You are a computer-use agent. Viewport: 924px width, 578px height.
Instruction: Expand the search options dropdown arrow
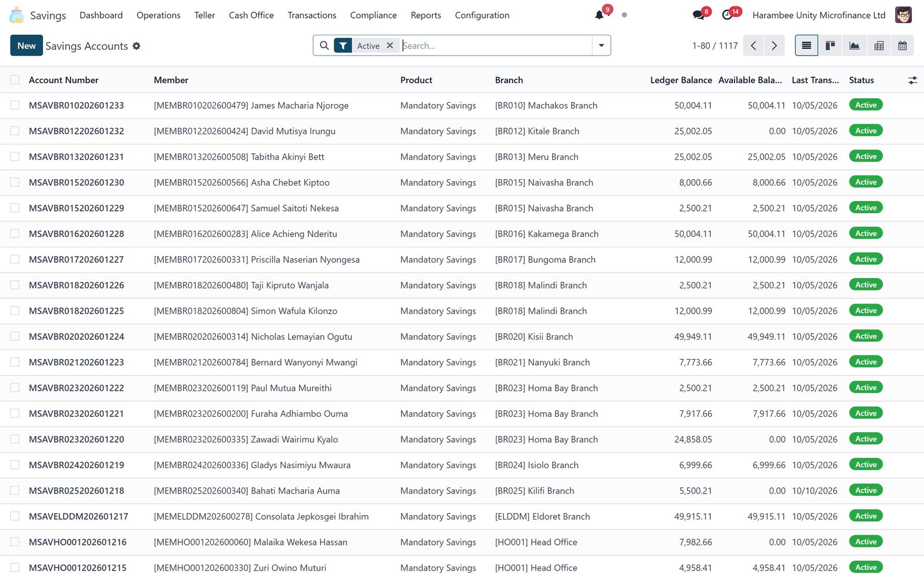[x=601, y=46]
